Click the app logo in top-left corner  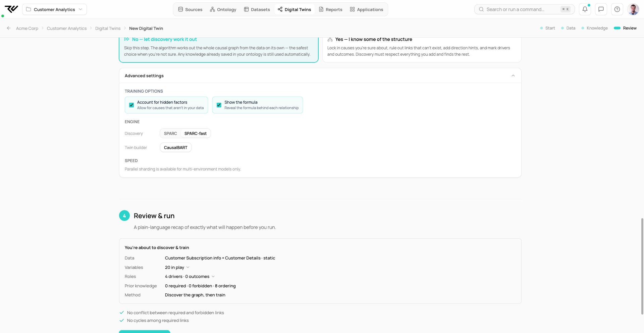11,9
